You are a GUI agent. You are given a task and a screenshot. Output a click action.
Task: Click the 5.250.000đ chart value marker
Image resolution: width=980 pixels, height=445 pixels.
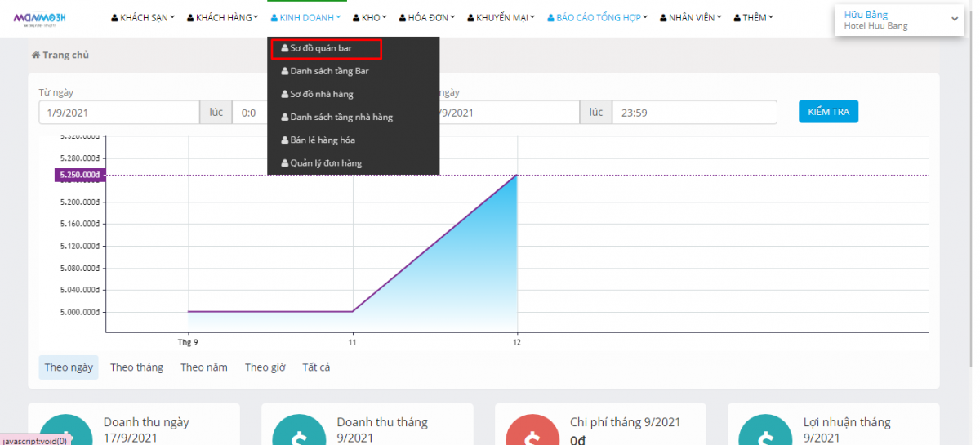[80, 175]
